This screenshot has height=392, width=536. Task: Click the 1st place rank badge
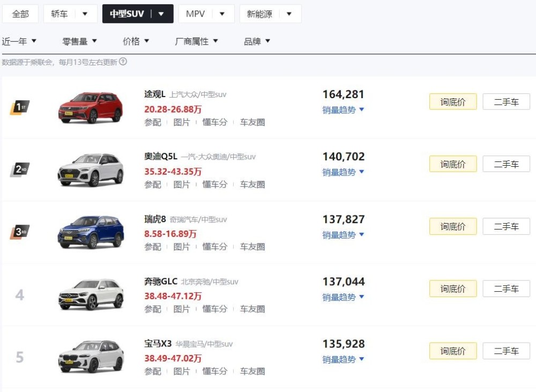(x=20, y=107)
